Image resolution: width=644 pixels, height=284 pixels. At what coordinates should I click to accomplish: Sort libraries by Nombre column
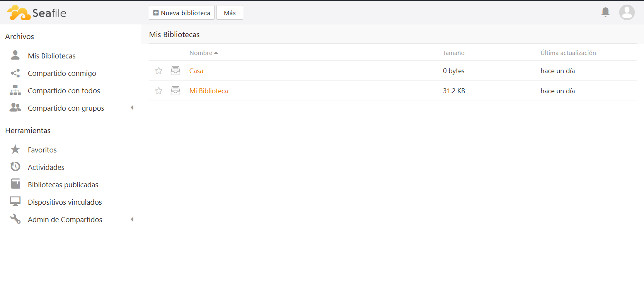tap(201, 53)
